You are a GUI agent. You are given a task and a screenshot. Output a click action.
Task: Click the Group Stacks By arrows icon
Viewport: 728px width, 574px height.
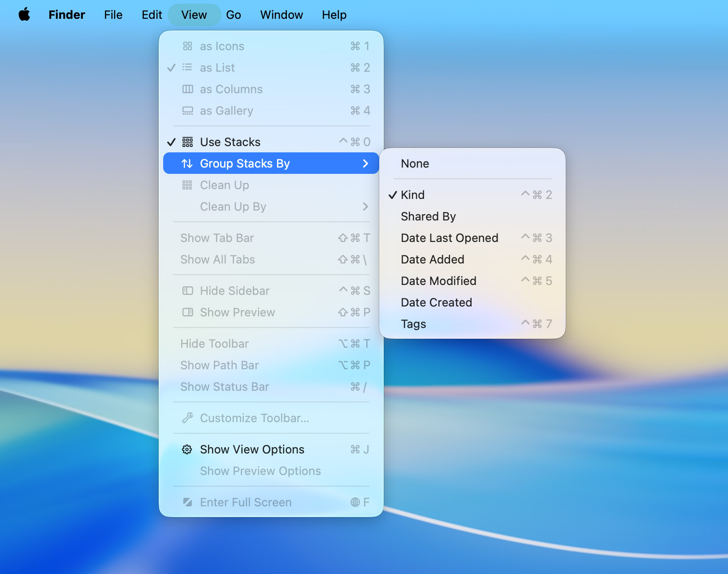point(187,164)
